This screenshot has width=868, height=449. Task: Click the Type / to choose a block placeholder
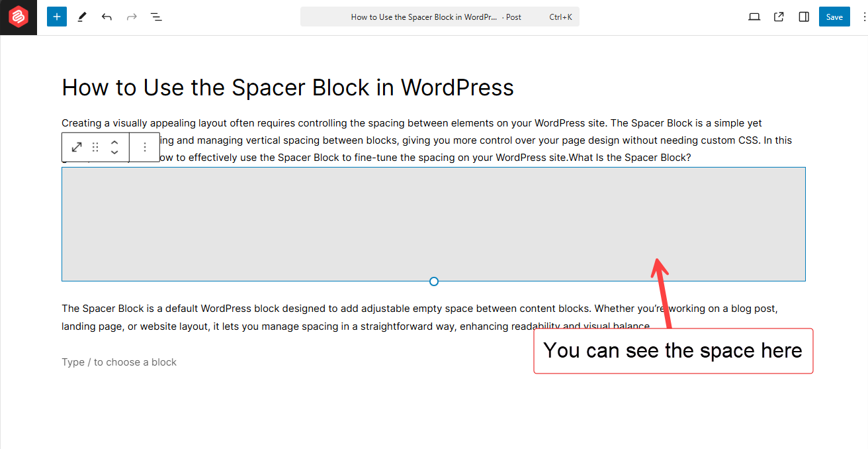pyautogui.click(x=118, y=362)
